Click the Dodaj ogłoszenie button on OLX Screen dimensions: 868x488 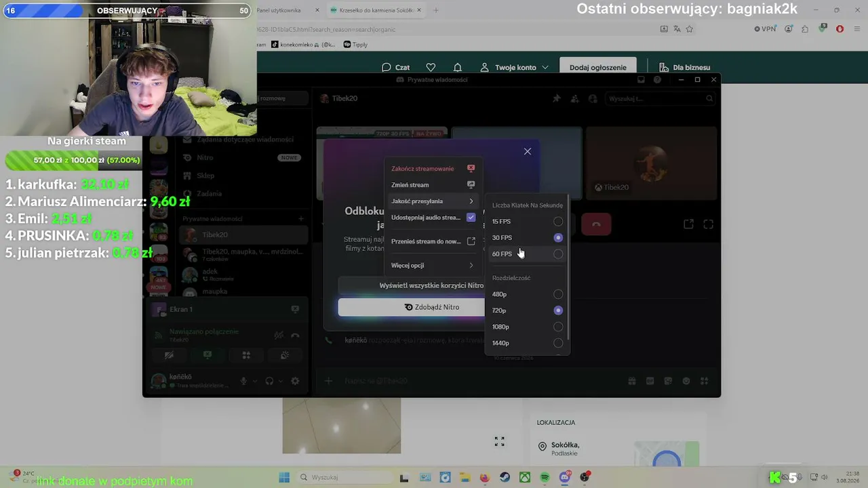(598, 68)
